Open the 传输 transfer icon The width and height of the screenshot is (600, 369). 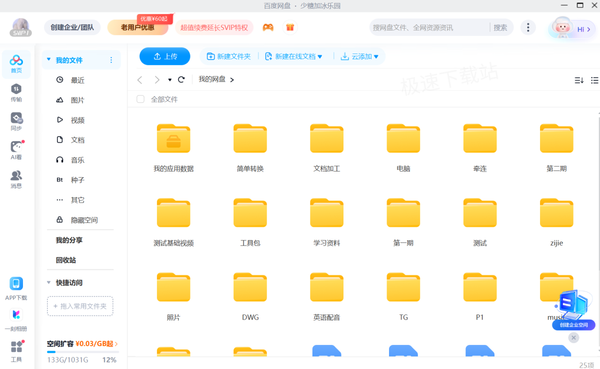pyautogui.click(x=16, y=93)
